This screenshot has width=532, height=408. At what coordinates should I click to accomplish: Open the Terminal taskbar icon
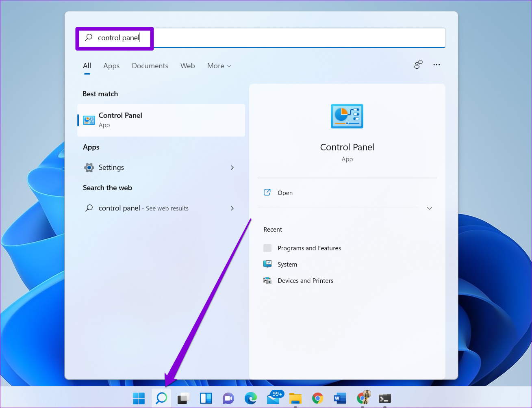(384, 398)
